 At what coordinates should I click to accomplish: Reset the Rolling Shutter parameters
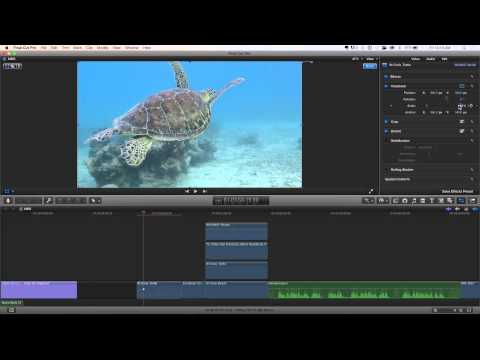click(x=472, y=170)
